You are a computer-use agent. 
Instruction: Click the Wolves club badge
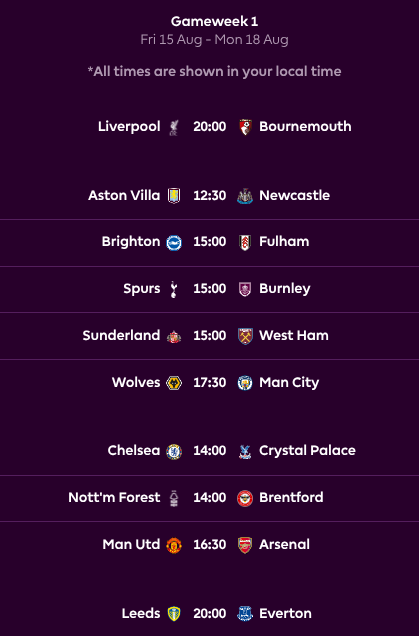[x=174, y=382]
